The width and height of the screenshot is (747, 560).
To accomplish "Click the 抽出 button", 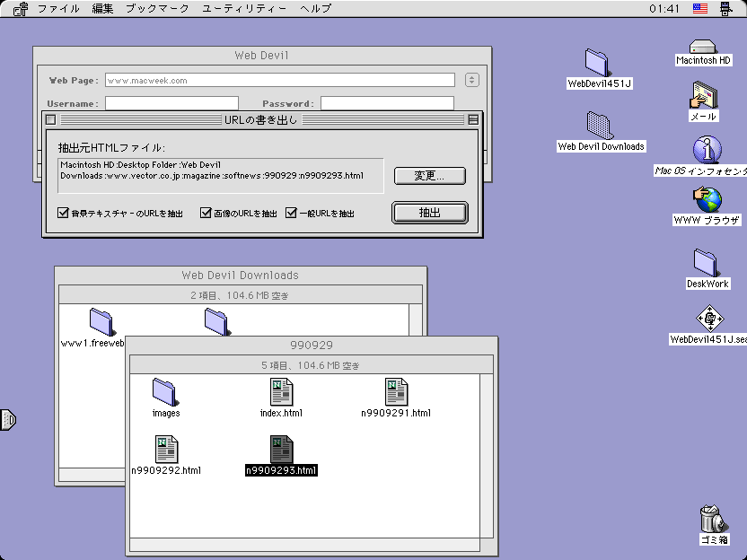I will [x=430, y=213].
